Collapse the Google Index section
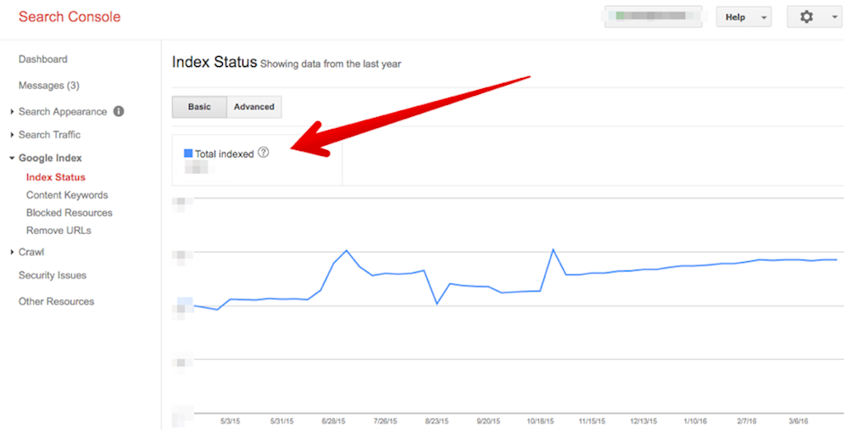The height and width of the screenshot is (430, 868). click(49, 158)
